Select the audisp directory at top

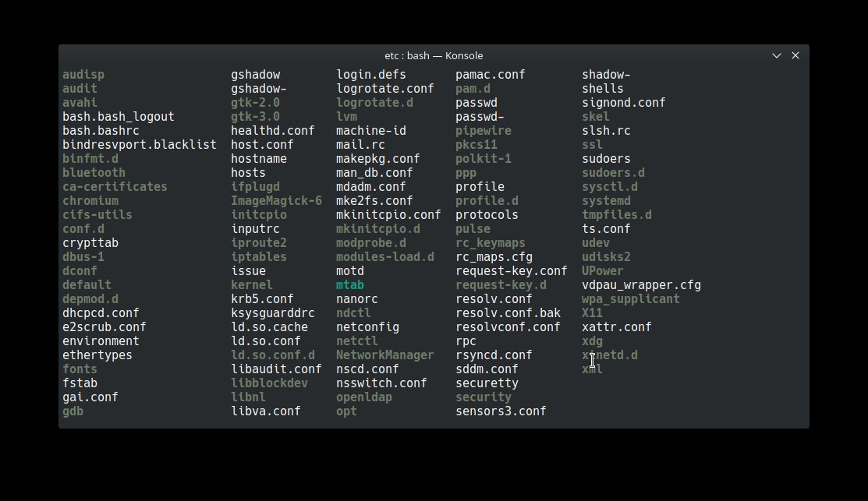(83, 74)
